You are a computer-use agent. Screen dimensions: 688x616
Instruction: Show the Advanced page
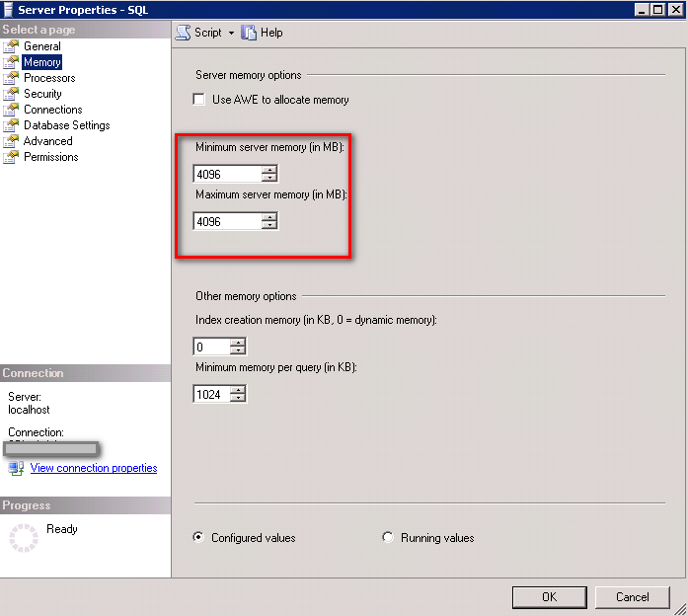[47, 141]
